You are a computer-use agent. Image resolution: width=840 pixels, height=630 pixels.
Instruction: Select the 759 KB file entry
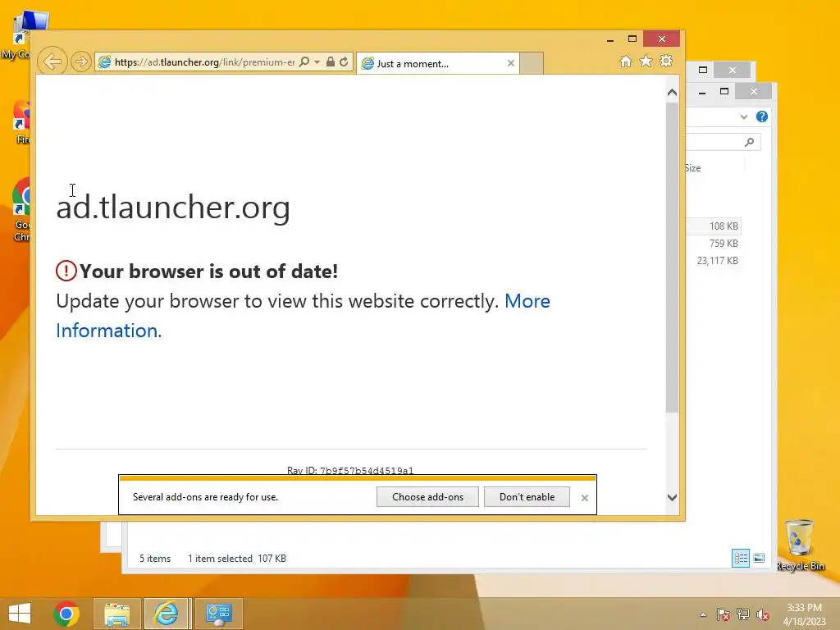click(x=724, y=243)
